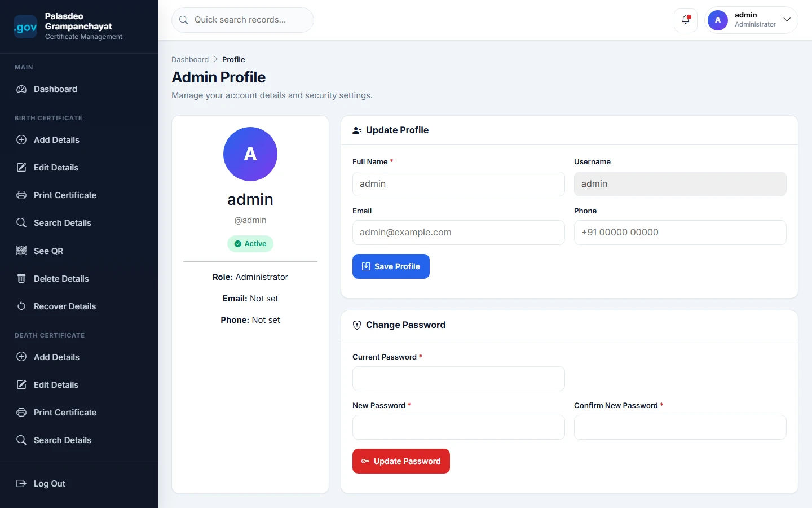This screenshot has width=812, height=508.
Task: Open Birth Certificate Edit Details
Action: (79, 168)
